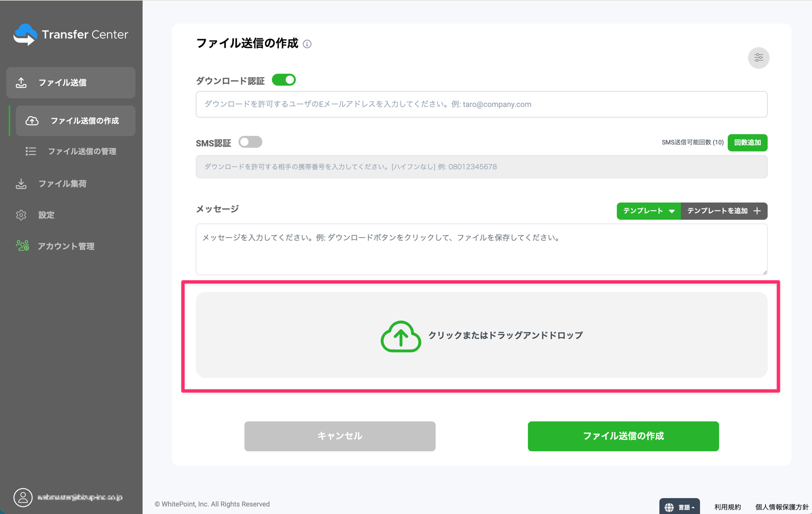
Task: Click the 回数追加 button
Action: pos(747,142)
